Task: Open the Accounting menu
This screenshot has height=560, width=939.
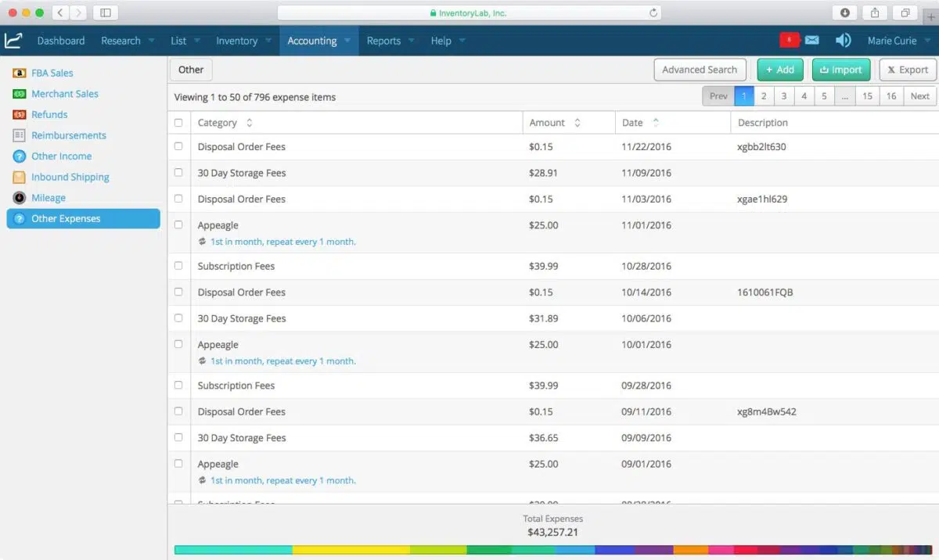Action: click(x=313, y=40)
